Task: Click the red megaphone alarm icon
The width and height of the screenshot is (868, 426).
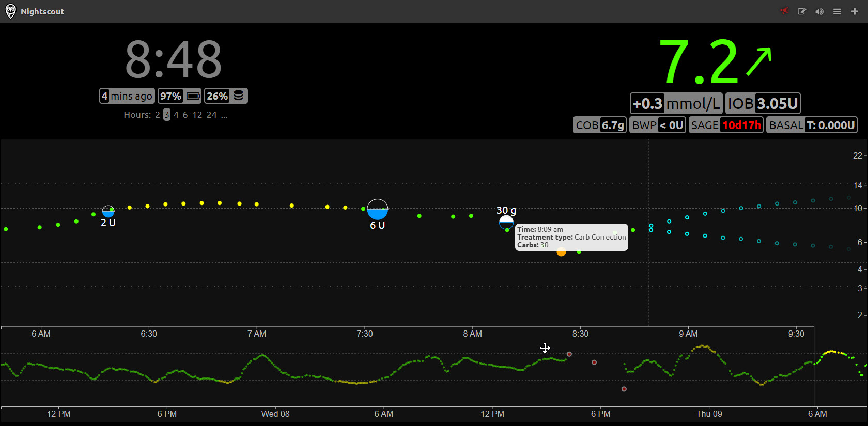Action: [x=784, y=11]
